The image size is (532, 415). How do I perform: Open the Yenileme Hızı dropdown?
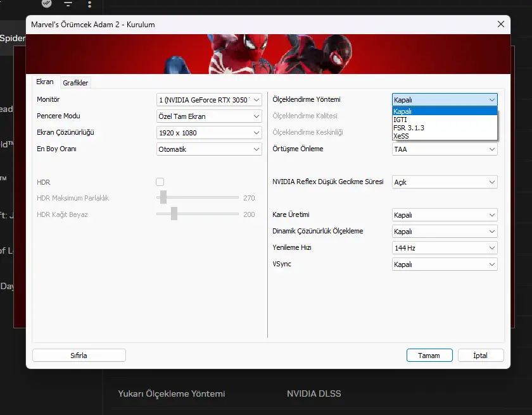445,247
